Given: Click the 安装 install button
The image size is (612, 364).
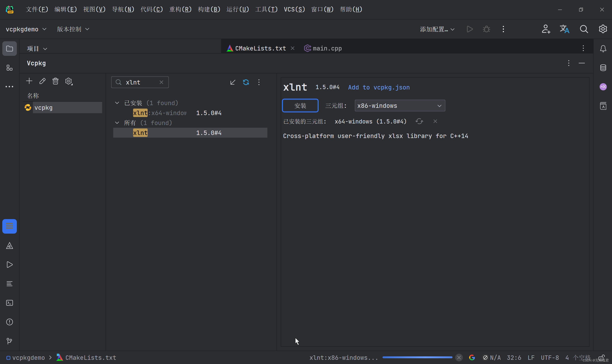Looking at the screenshot, I should click(x=300, y=106).
